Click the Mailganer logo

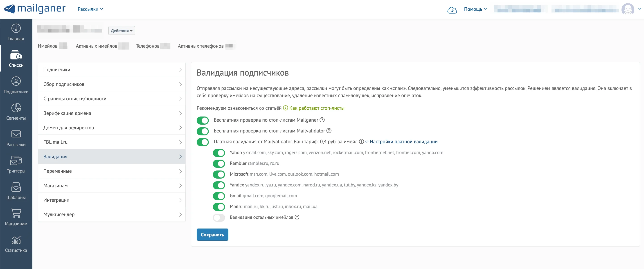35,9
